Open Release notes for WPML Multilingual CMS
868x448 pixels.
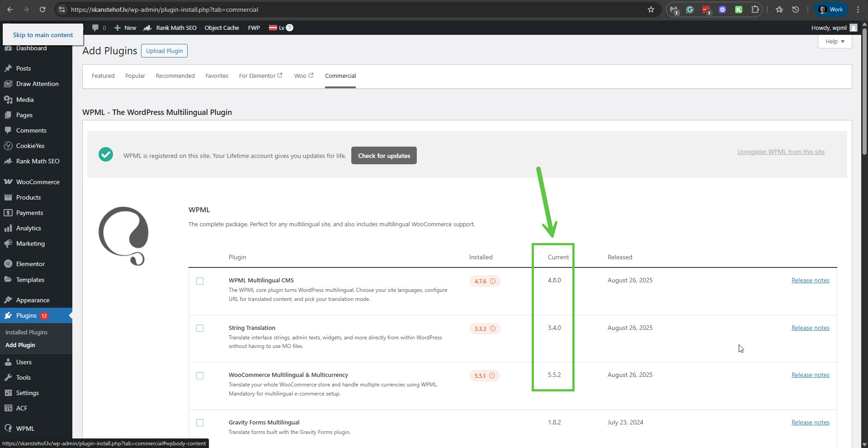click(810, 280)
